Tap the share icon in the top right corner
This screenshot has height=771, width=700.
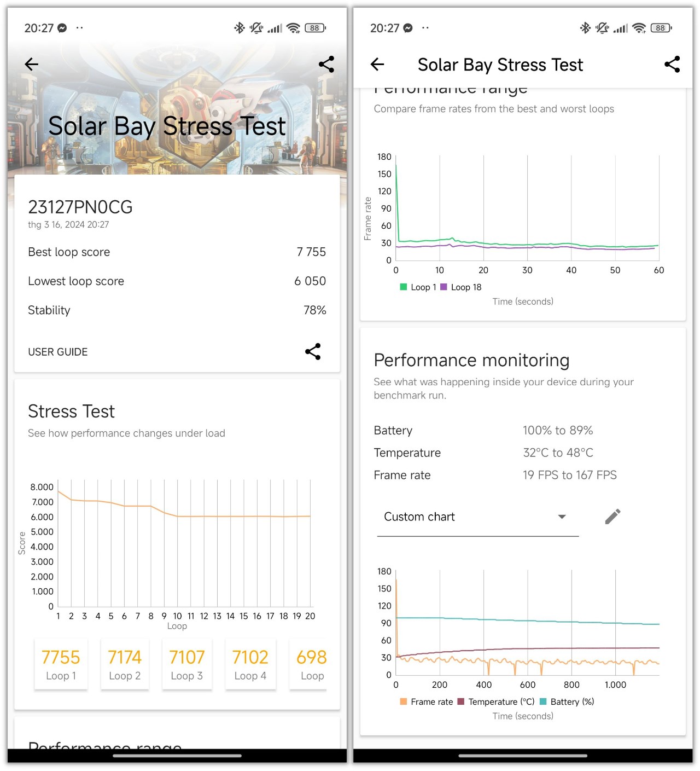(672, 64)
